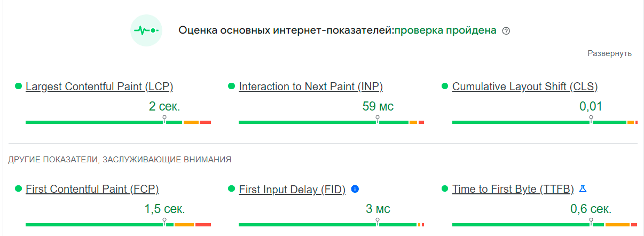Viewport: 644px width, 236px height.
Task: Click the red segment of FCP bar
Action: (x=203, y=225)
